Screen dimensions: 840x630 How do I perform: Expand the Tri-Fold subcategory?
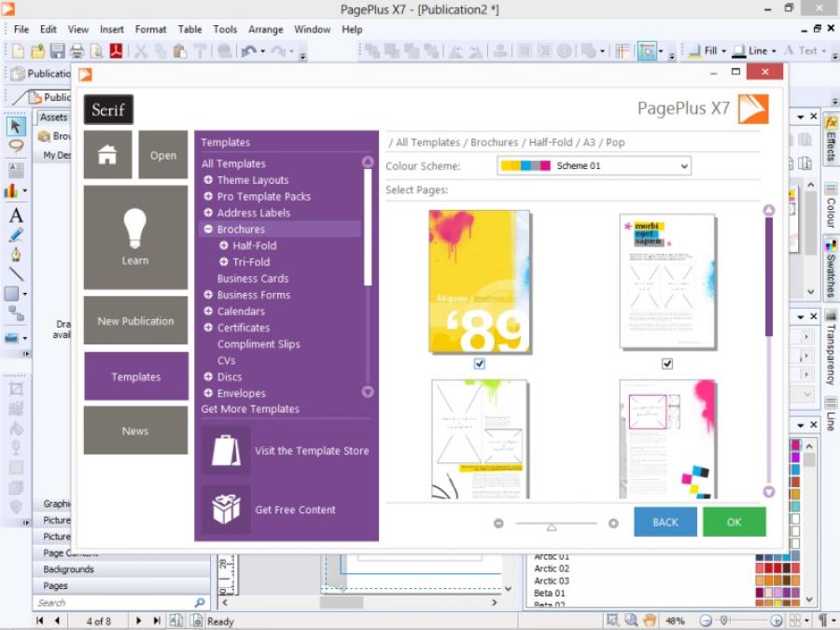tap(224, 262)
